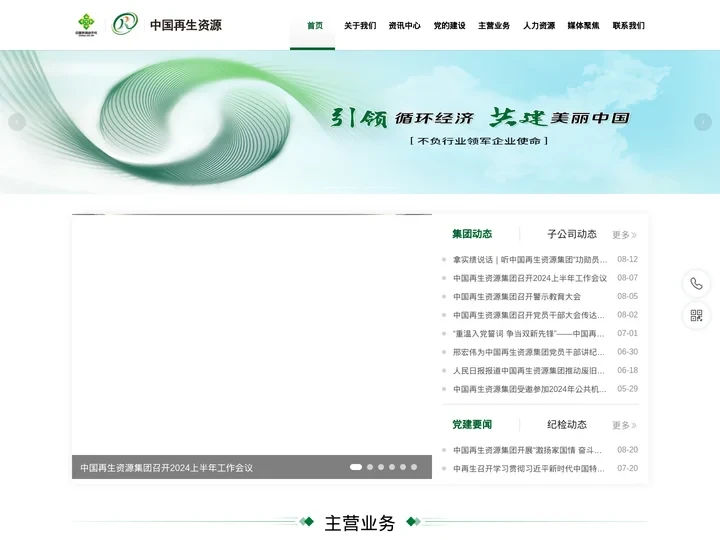Select the first active carousel dot
The height and width of the screenshot is (540, 720).
pyautogui.click(x=356, y=467)
